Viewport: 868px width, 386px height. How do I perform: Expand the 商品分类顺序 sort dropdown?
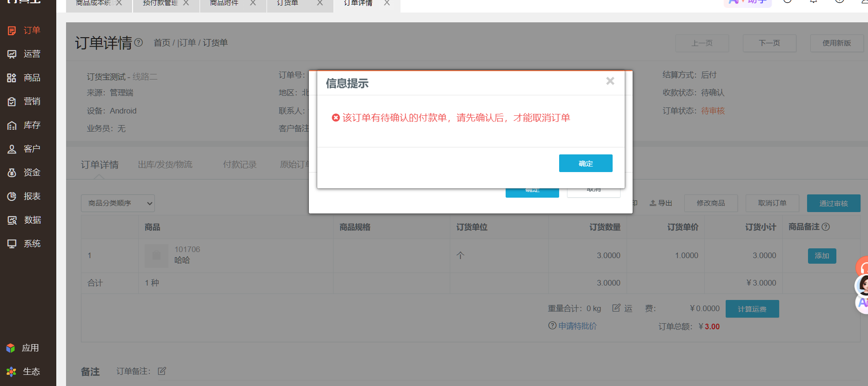118,203
